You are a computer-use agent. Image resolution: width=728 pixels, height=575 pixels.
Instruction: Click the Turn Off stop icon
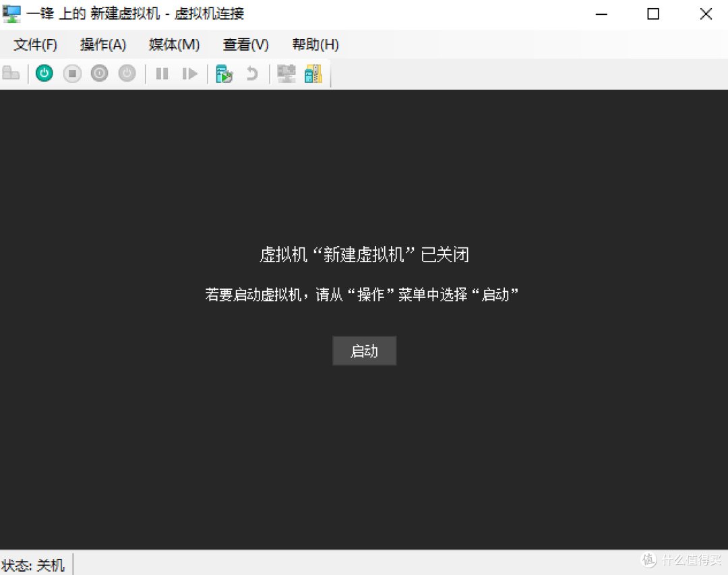[72, 73]
